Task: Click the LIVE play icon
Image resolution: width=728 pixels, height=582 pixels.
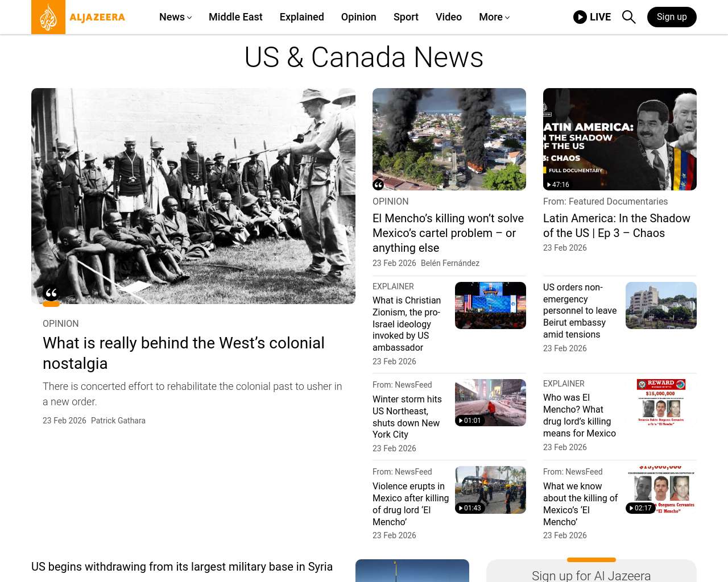Action: click(x=580, y=17)
